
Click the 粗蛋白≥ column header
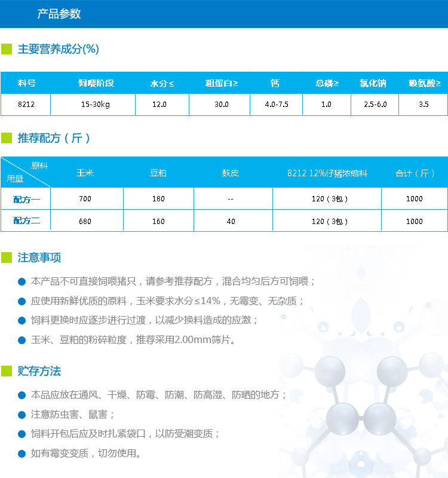[x=222, y=83]
